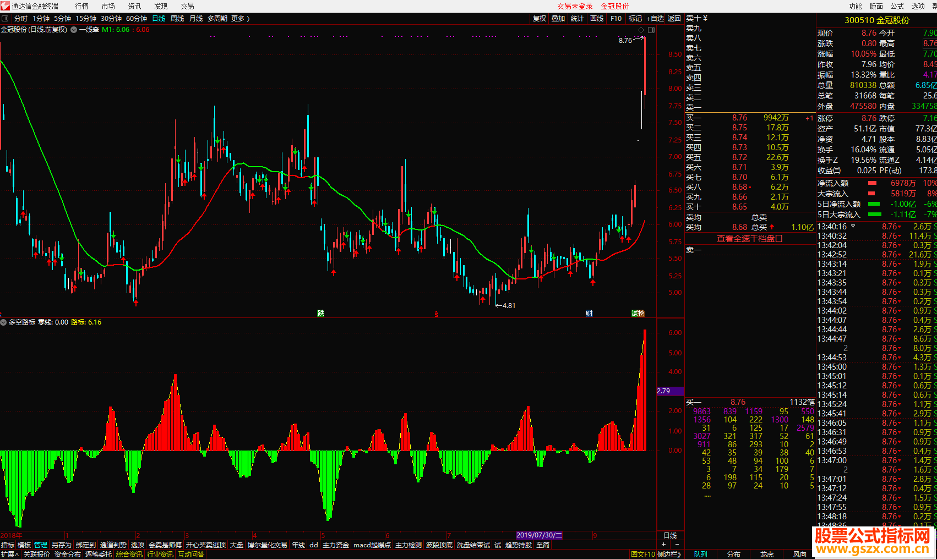937x560 pixels.
Task: Click 侧边栏 collapse arrow at bottom right
Action: click(x=668, y=554)
